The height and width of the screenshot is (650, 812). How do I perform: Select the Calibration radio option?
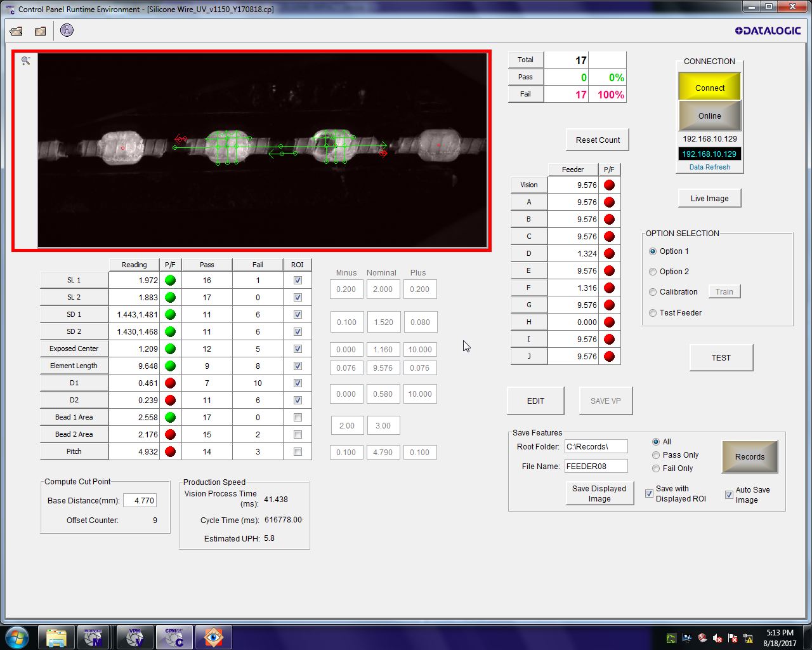pyautogui.click(x=653, y=292)
